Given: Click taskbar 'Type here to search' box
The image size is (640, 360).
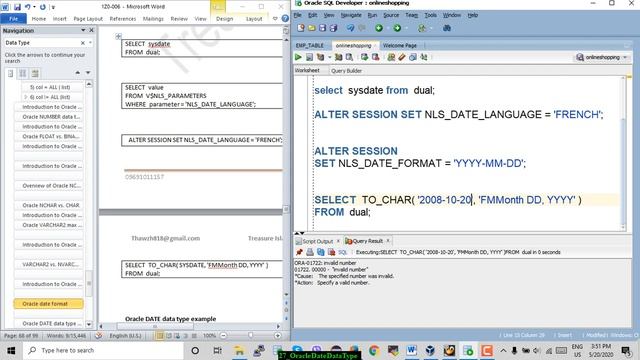Looking at the screenshot, I should (x=103, y=351).
